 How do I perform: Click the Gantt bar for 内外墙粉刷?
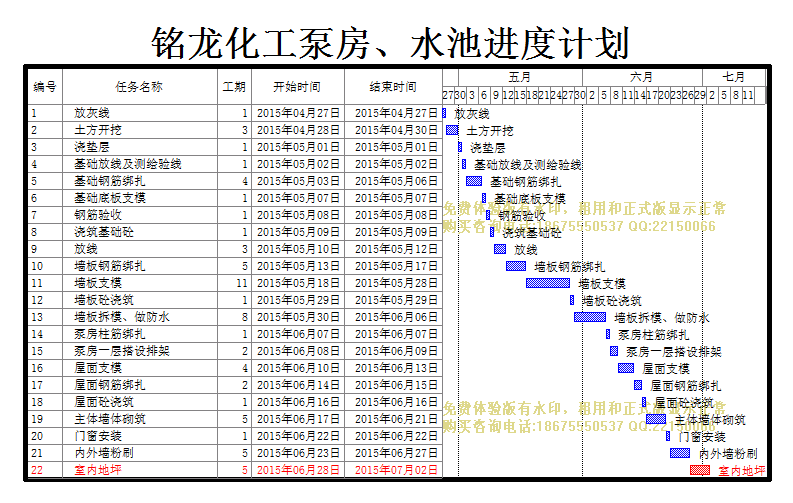point(680,453)
